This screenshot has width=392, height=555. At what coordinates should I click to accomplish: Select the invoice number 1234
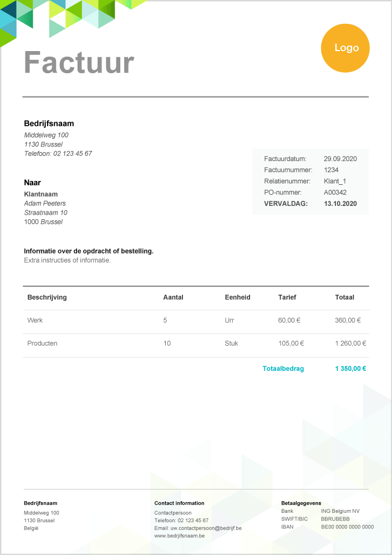[331, 170]
